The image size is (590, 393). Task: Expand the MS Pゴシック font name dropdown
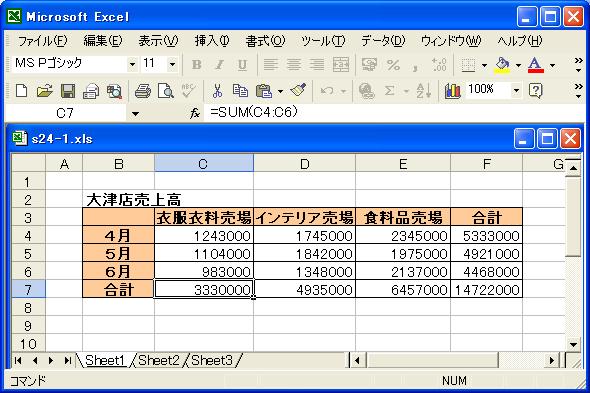coord(132,64)
